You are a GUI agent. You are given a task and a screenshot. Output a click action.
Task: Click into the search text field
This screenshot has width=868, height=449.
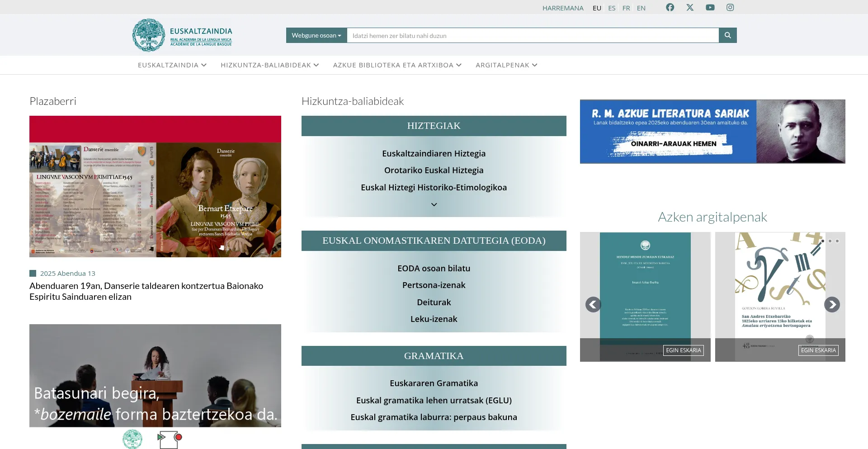click(533, 35)
